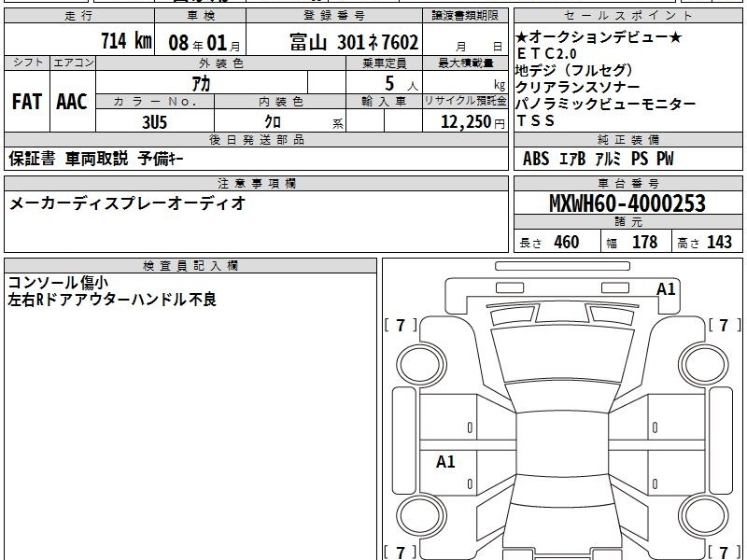This screenshot has height=560, width=747.
Task: Click 地デジ(フルセグ) sales point
Action: tap(574, 71)
